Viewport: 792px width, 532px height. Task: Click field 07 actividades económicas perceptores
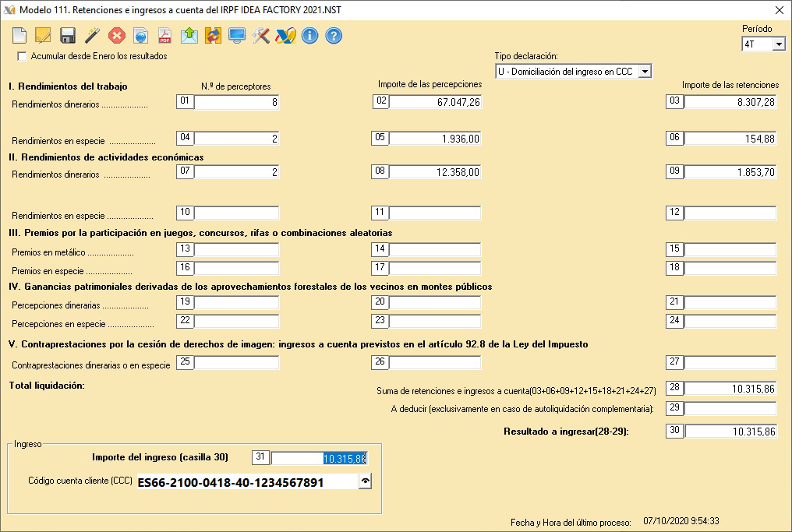click(x=236, y=172)
